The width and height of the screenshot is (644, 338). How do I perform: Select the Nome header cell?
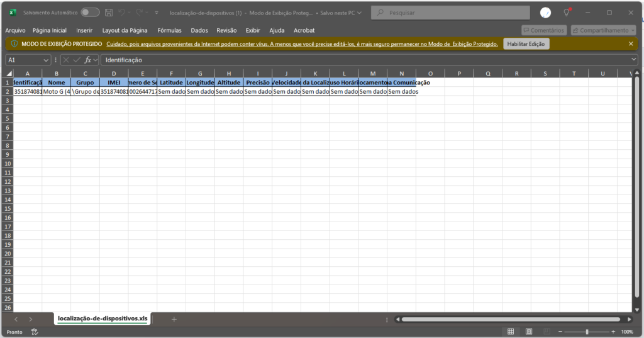(x=56, y=82)
